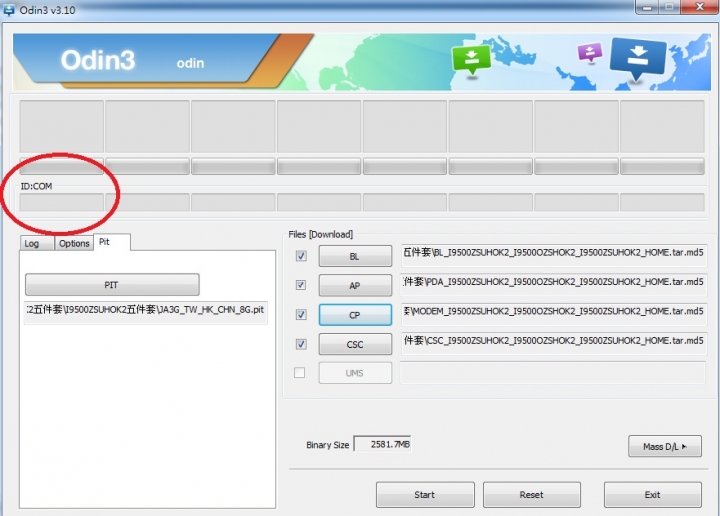
Task: Toggle the BL file checkbox
Action: click(301, 256)
